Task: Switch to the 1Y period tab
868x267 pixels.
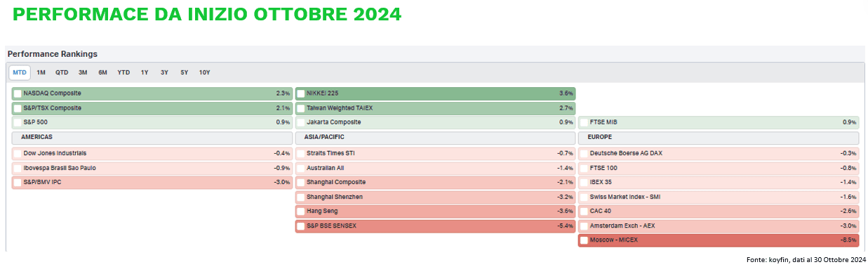Action: (145, 72)
